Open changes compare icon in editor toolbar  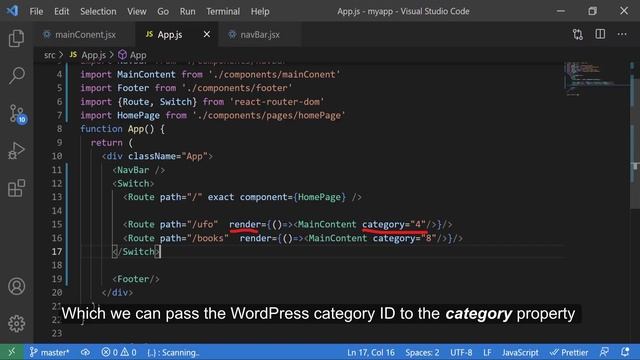click(x=578, y=34)
